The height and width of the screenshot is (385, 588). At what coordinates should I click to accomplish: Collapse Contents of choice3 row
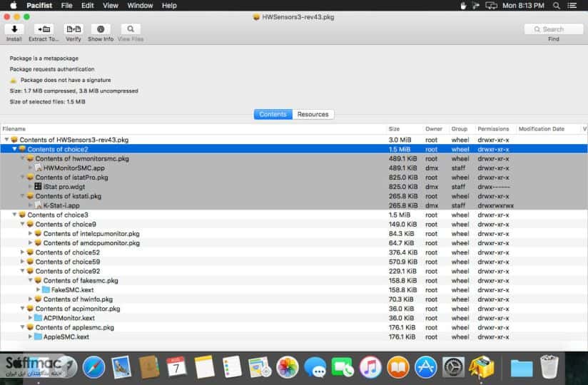[x=14, y=215]
